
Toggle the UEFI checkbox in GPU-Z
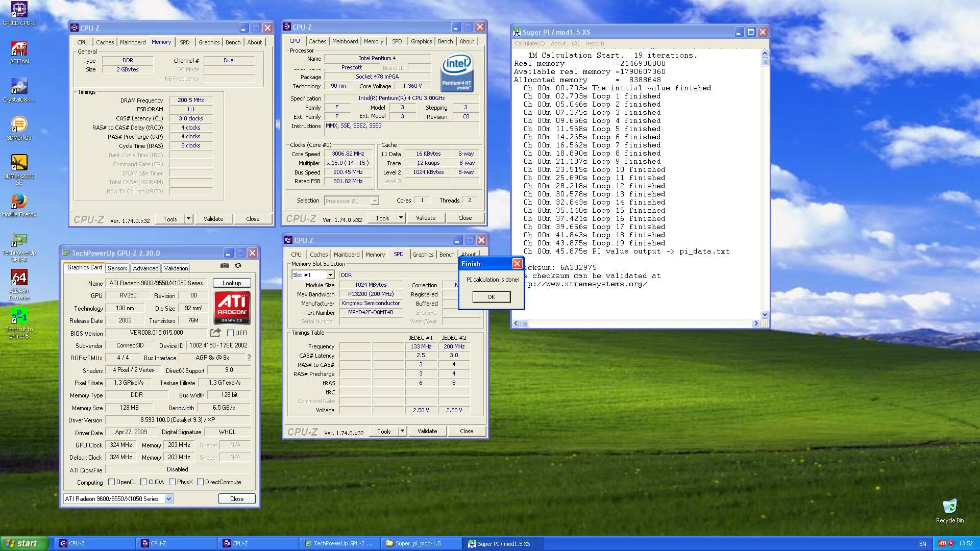(230, 333)
